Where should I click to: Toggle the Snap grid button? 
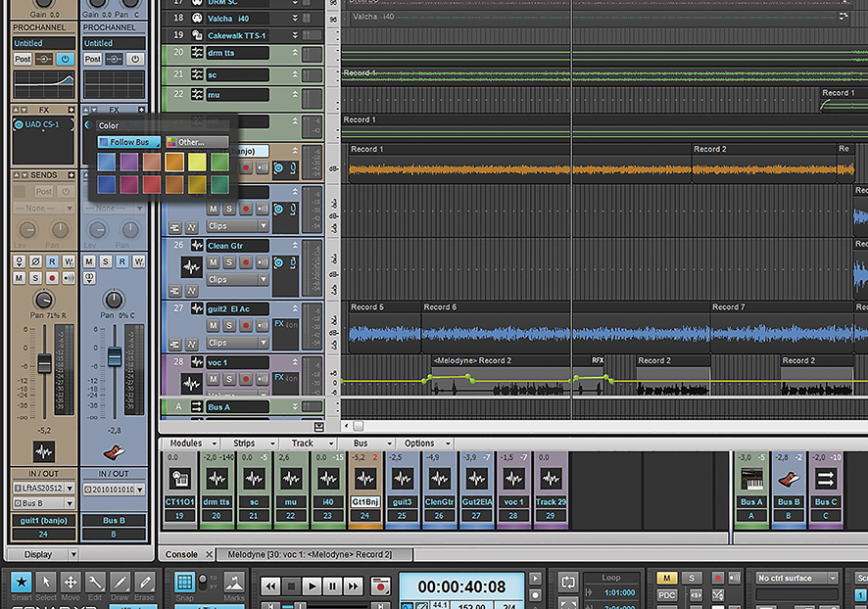(184, 583)
